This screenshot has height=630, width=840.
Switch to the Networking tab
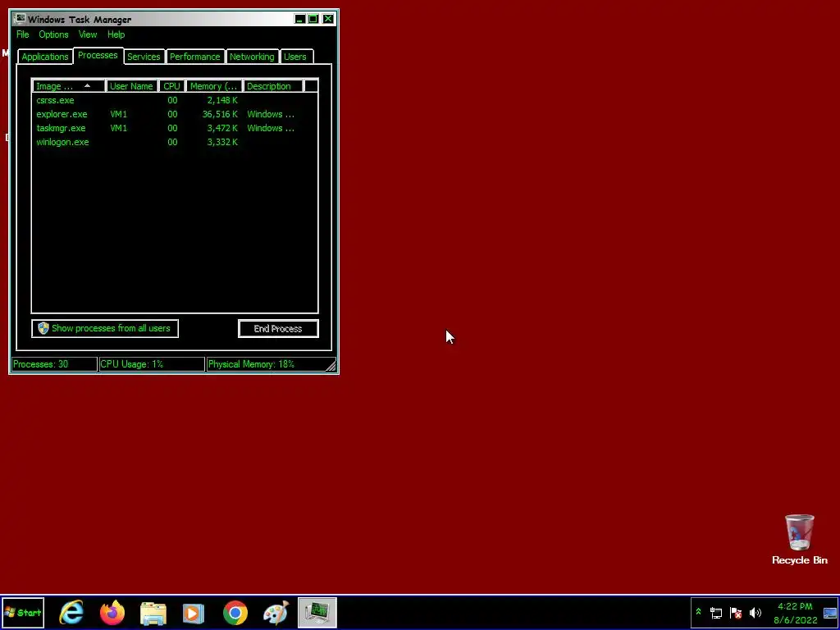pyautogui.click(x=252, y=57)
